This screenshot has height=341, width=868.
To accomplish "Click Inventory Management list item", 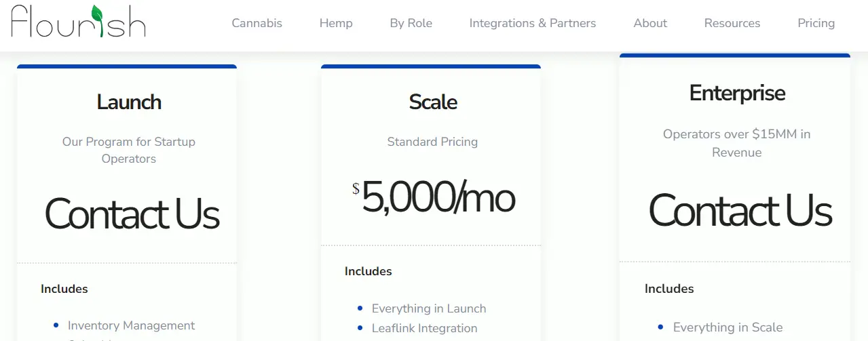I will click(131, 325).
